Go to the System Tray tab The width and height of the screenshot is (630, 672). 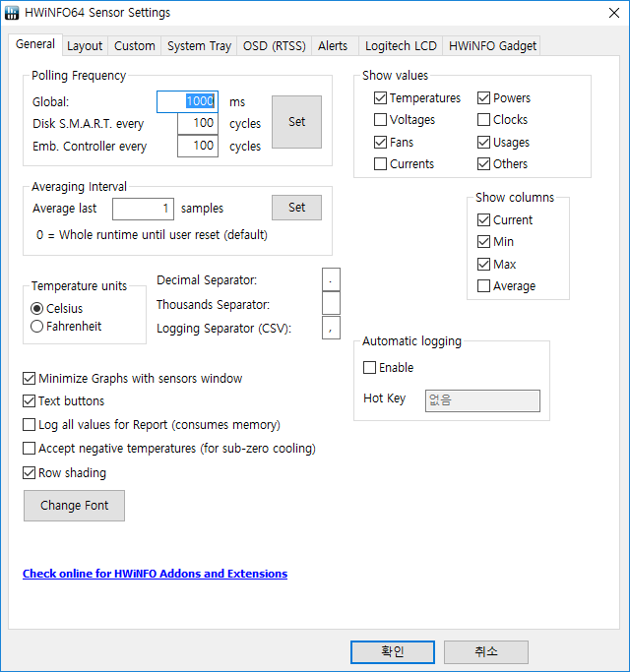click(x=200, y=46)
